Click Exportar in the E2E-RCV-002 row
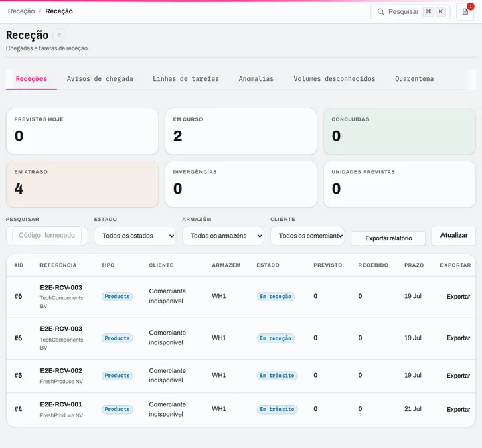Viewport: 482px width, 448px height. click(x=458, y=376)
